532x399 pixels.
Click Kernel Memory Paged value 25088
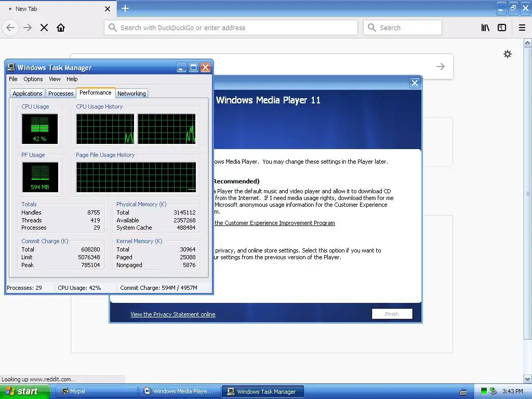[x=188, y=257]
